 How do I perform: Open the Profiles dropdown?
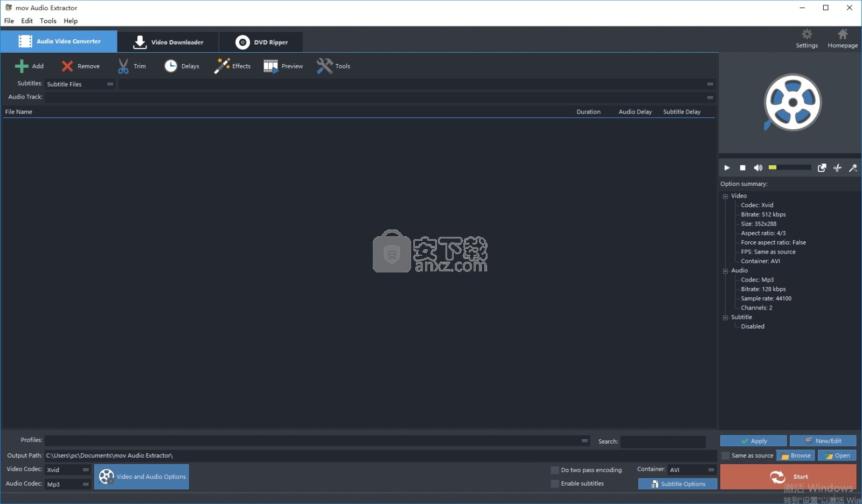[x=317, y=441]
